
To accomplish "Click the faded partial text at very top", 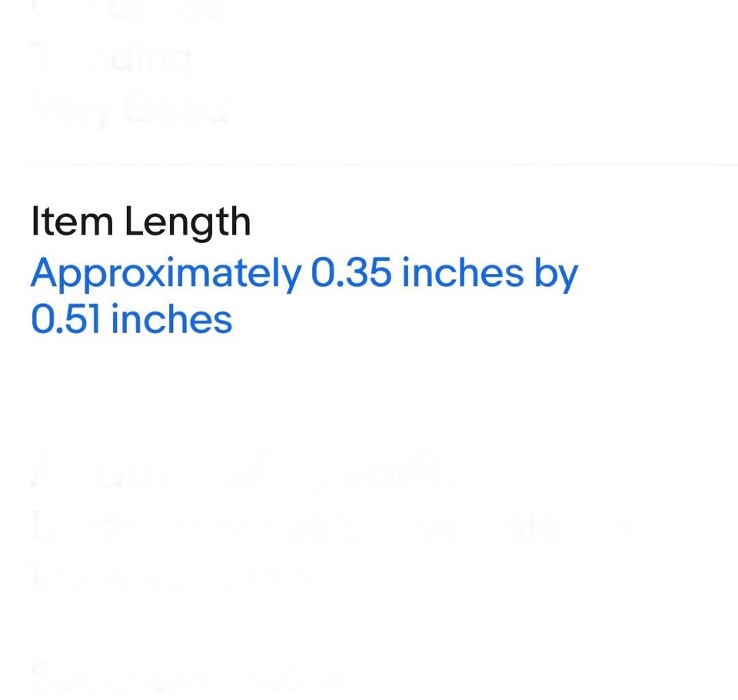I will point(127,11).
